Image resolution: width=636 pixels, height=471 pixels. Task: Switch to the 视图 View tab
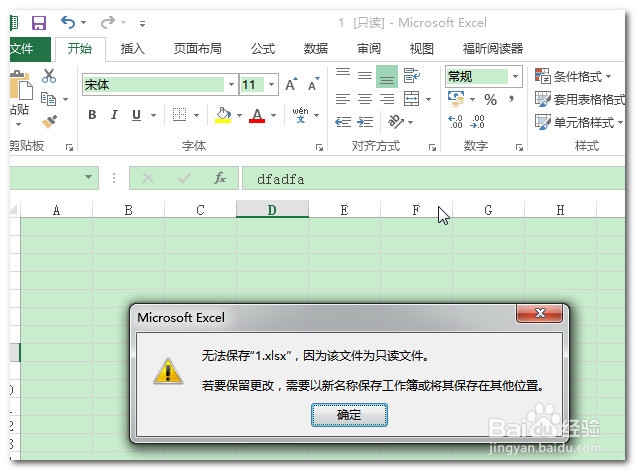pos(422,49)
